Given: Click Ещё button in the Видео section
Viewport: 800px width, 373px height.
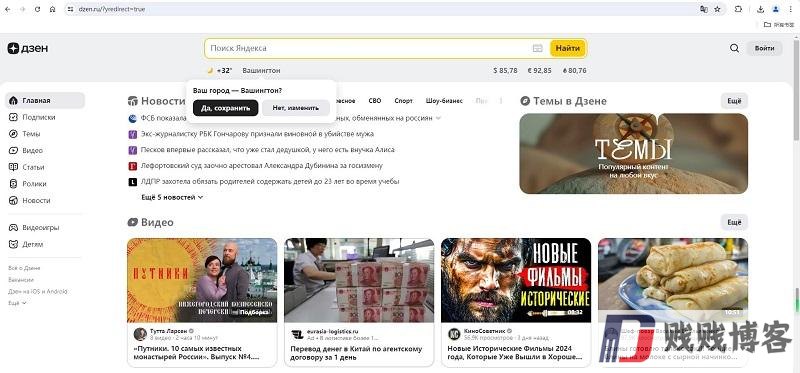Looking at the screenshot, I should point(734,222).
